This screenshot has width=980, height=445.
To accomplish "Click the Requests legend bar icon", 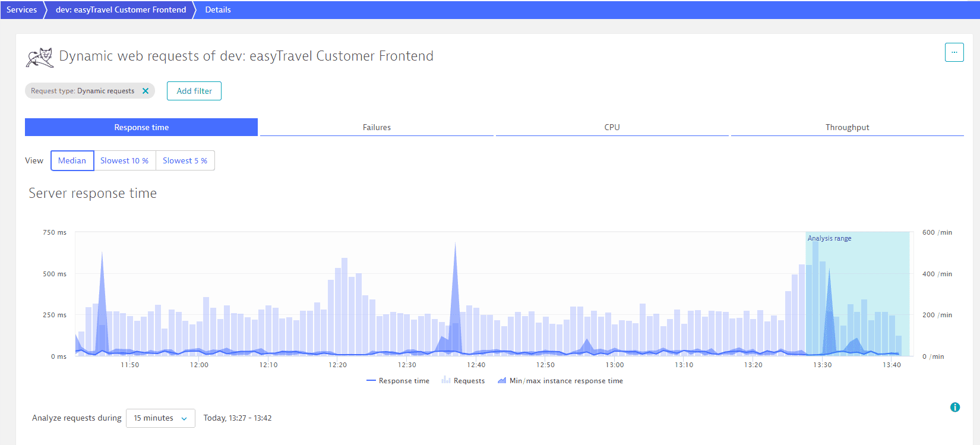I will [x=445, y=380].
